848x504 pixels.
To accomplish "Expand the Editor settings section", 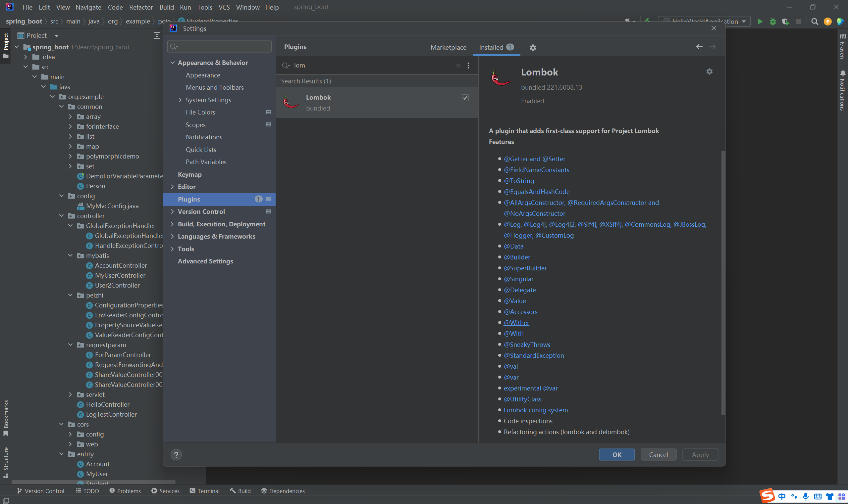I will 172,187.
